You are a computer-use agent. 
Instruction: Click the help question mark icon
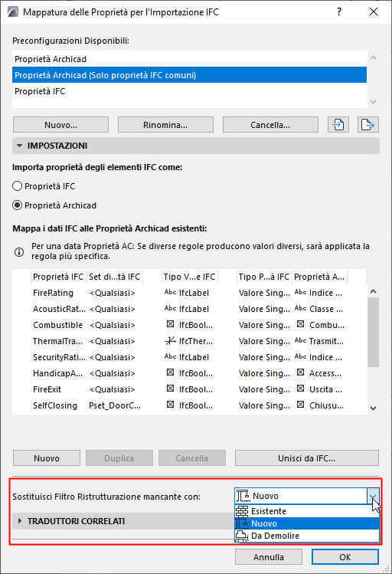[x=339, y=11]
